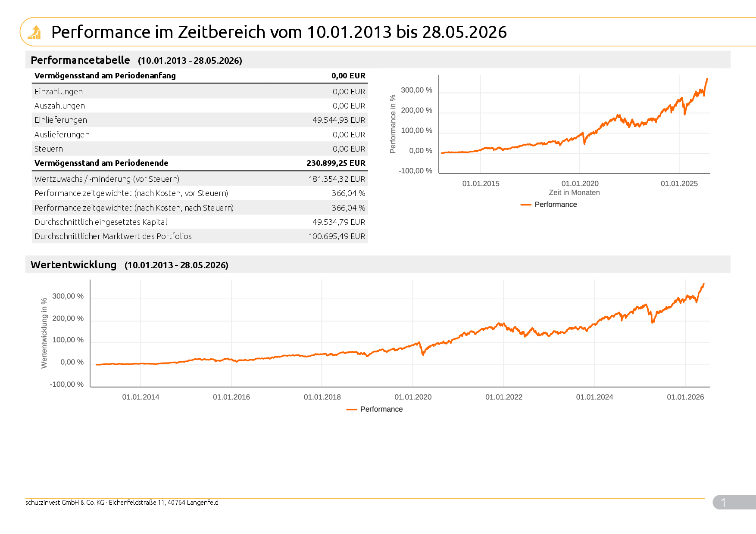Click the "Auslieferungen" row label
The height and width of the screenshot is (534, 756).
62,134
